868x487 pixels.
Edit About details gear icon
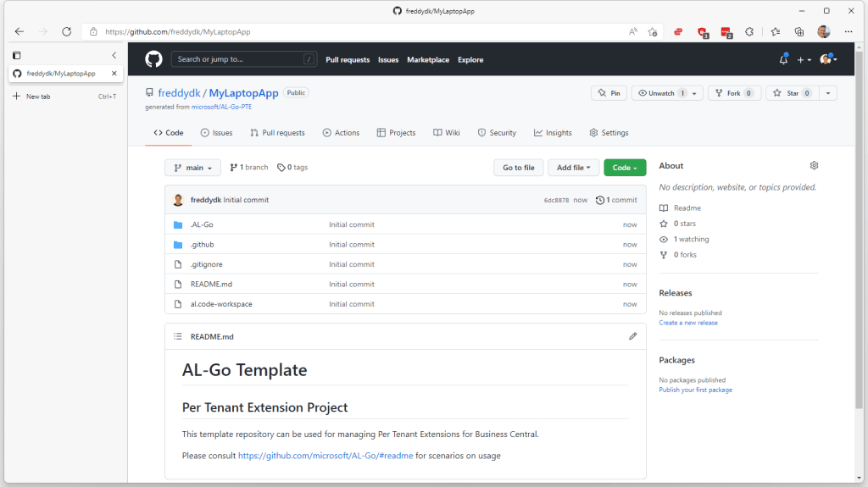[814, 165]
